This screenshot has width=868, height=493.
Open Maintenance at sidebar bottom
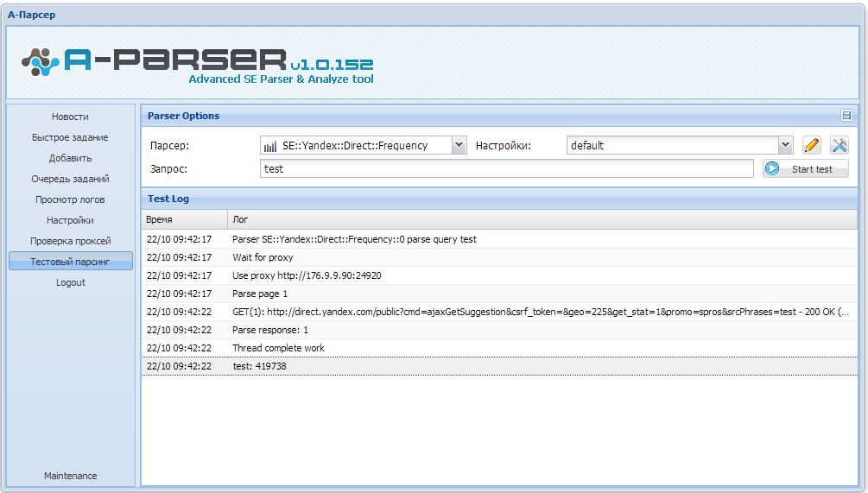point(70,476)
